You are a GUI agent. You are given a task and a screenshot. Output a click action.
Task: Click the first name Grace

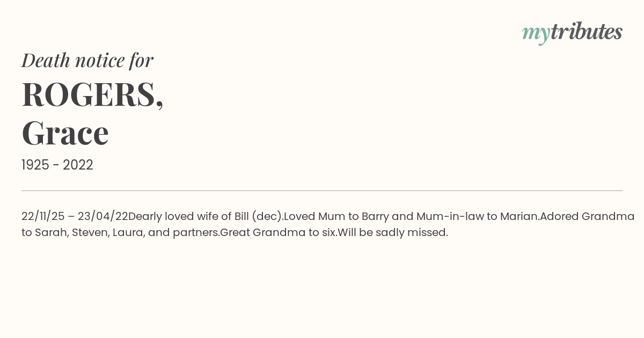pyautogui.click(x=65, y=133)
